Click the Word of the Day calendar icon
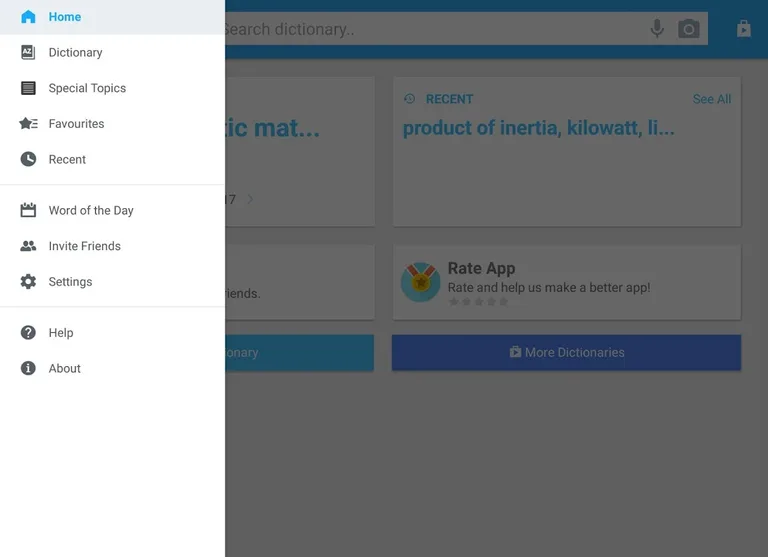Viewport: 768px width, 557px height. pyautogui.click(x=28, y=210)
